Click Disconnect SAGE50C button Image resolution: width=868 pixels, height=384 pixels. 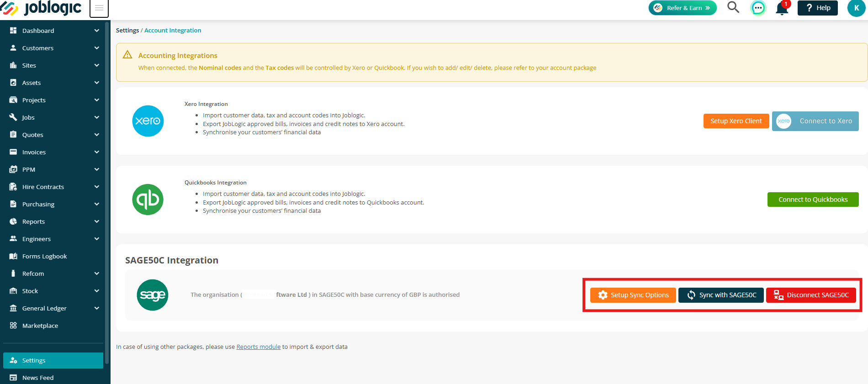coord(811,295)
